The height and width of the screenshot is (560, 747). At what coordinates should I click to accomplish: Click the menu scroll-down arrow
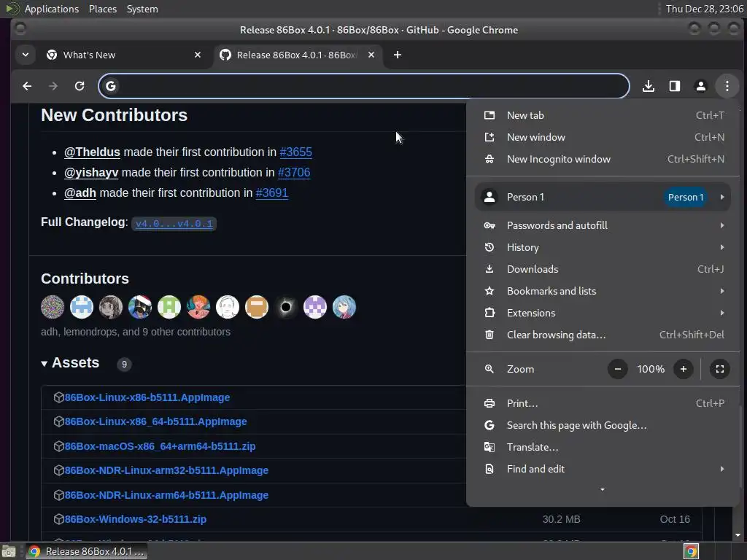pos(603,489)
